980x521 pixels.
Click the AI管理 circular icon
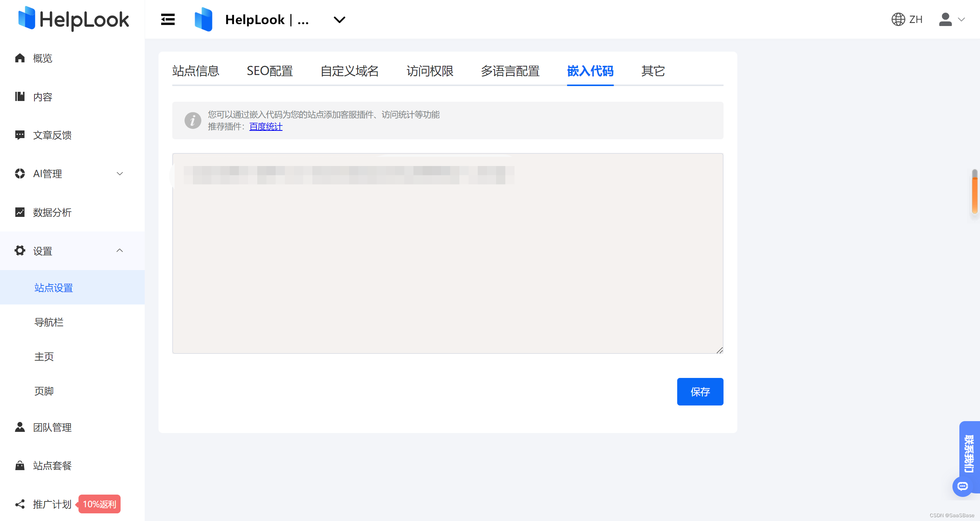click(x=20, y=173)
